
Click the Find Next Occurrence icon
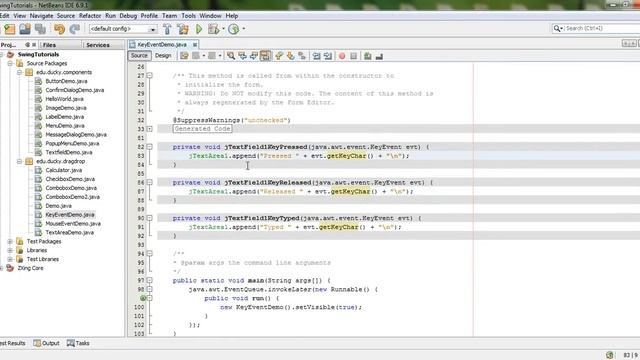[253, 56]
